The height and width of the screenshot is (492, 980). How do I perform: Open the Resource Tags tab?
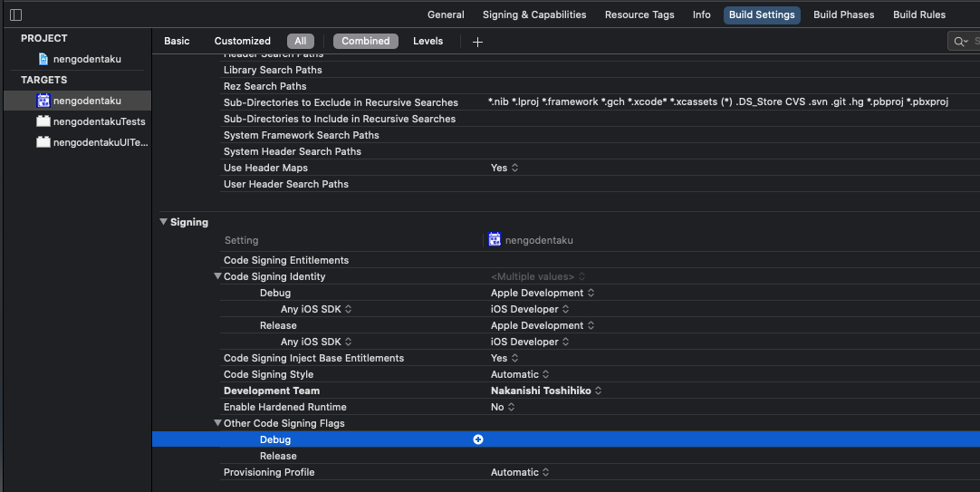(x=639, y=14)
